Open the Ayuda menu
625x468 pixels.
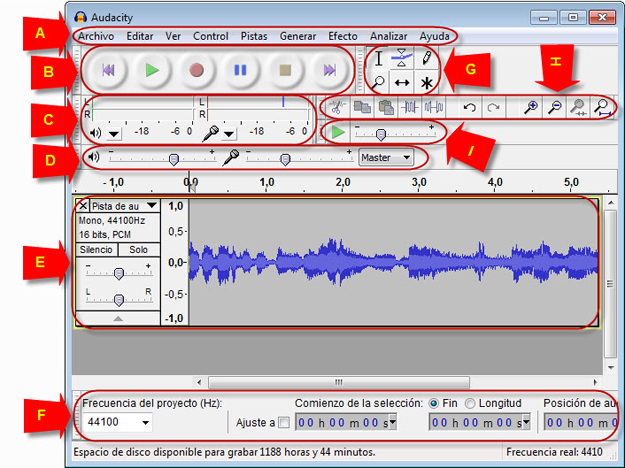[434, 36]
